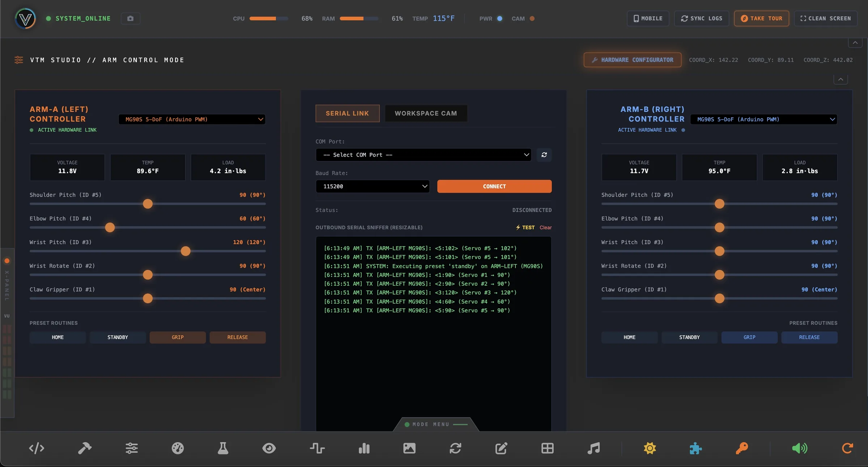Open the HARDWARE CONFIGURATOR button

pos(633,60)
